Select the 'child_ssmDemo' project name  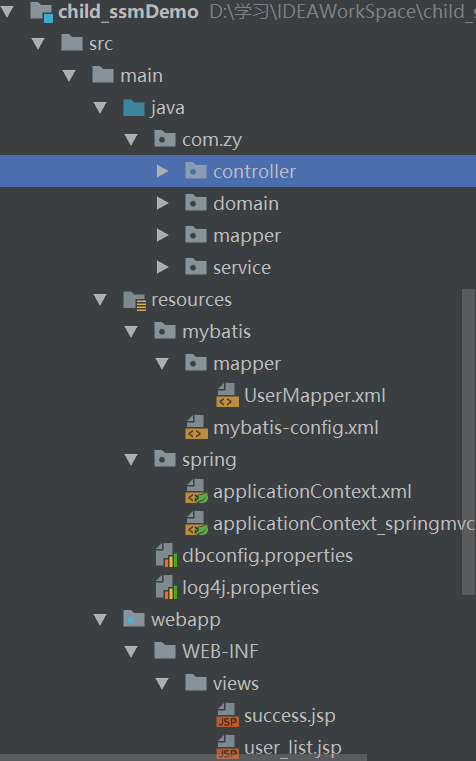pyautogui.click(x=128, y=12)
